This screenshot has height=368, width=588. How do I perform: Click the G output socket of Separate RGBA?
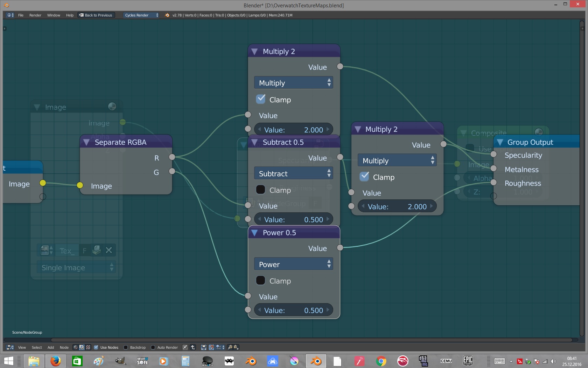(172, 171)
